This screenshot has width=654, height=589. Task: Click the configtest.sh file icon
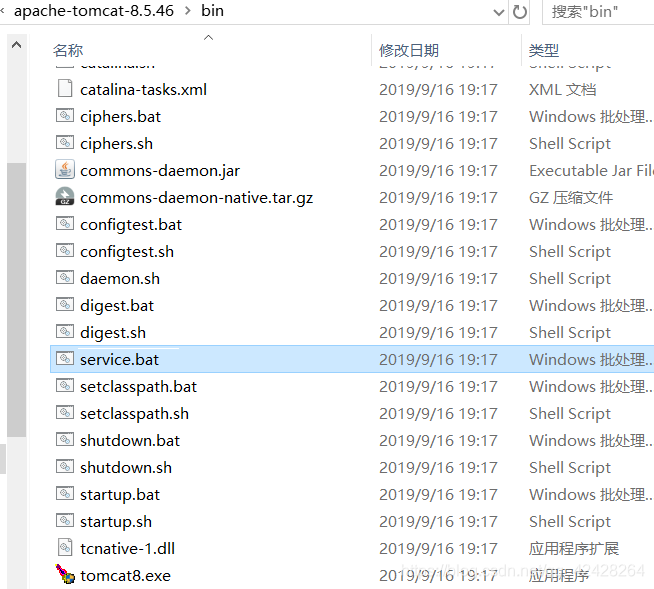65,251
